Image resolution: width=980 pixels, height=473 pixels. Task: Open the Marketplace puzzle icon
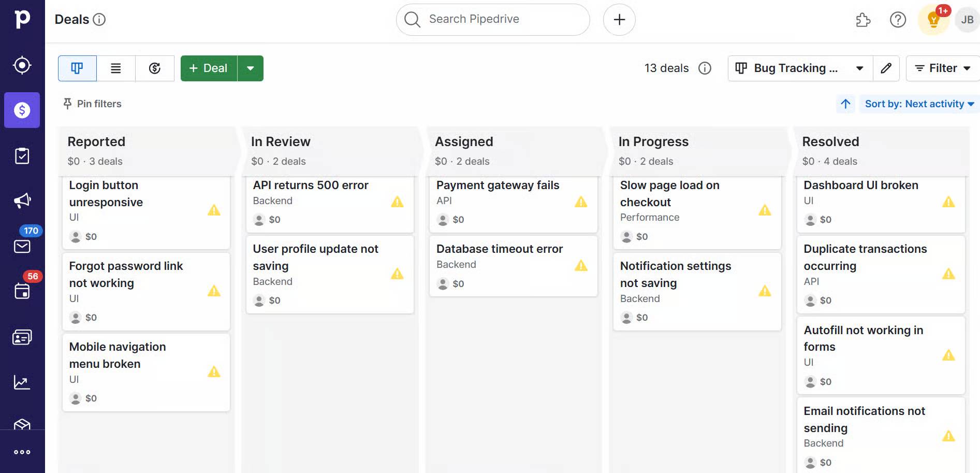(863, 19)
